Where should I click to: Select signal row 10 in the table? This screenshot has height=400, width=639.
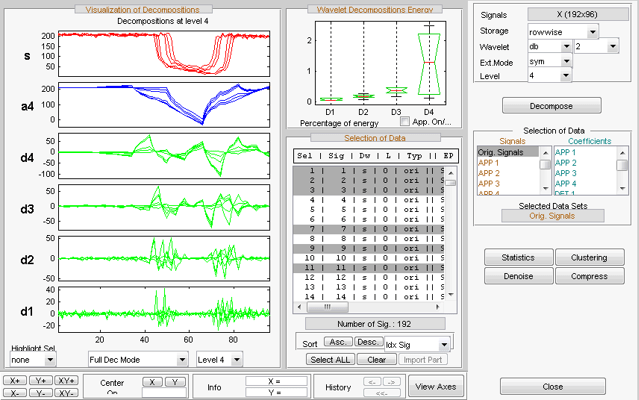click(x=368, y=258)
